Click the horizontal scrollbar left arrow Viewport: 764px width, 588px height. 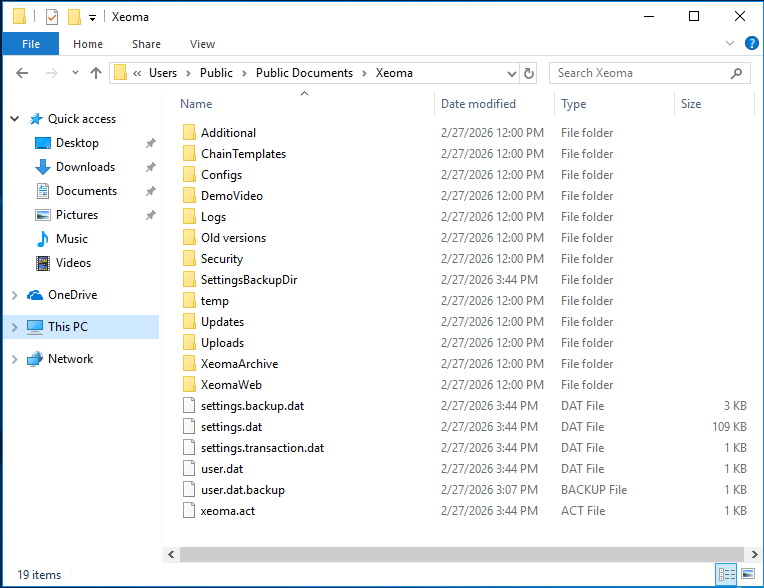pos(171,554)
